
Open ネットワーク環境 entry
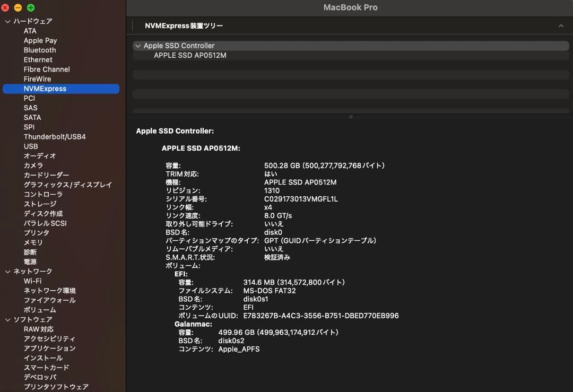click(x=50, y=291)
